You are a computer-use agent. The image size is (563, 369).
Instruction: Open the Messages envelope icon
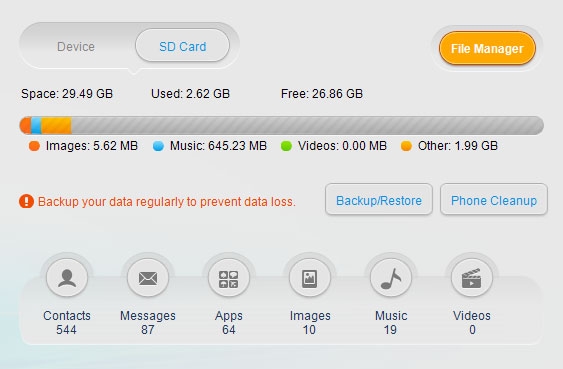click(x=148, y=277)
